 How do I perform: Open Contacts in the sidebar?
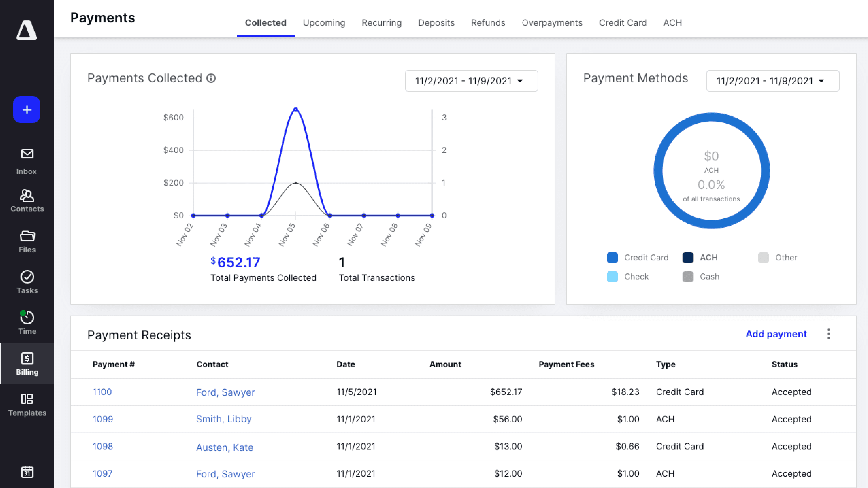[x=27, y=201]
